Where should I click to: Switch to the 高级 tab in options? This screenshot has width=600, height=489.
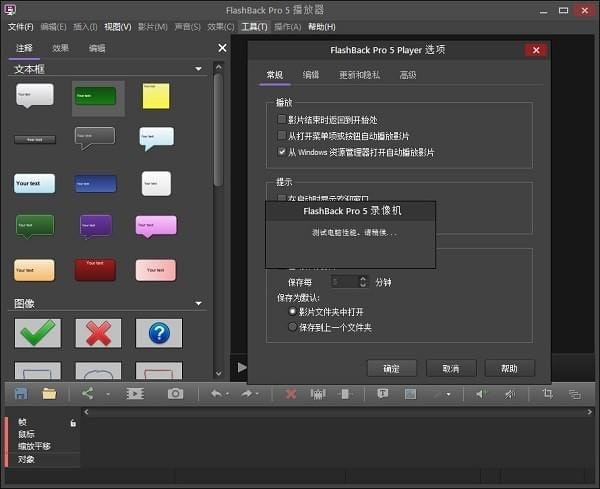coord(408,74)
